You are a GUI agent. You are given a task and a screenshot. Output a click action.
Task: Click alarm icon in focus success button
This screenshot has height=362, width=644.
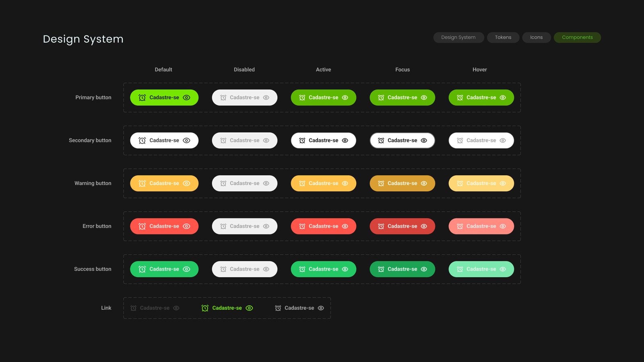coord(381,269)
